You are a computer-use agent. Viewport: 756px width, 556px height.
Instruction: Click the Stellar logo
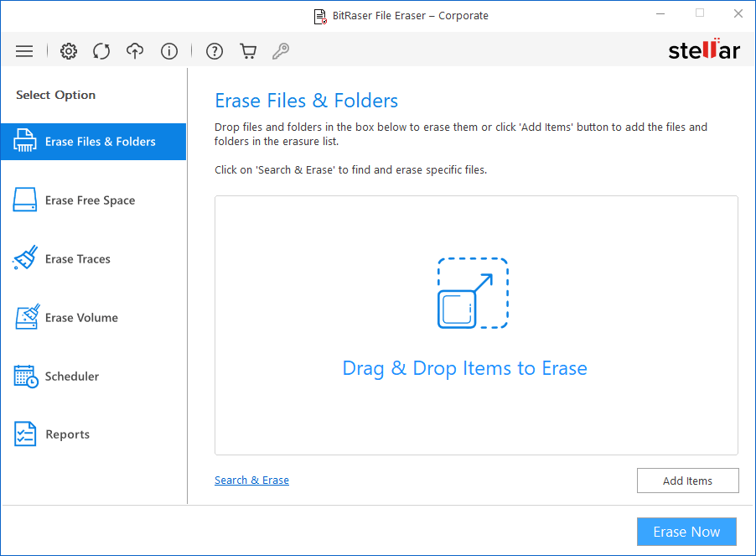click(x=704, y=49)
